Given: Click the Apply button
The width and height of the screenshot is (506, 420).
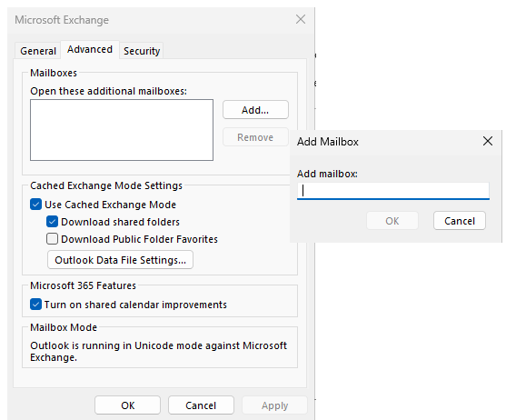Looking at the screenshot, I should pyautogui.click(x=274, y=405).
